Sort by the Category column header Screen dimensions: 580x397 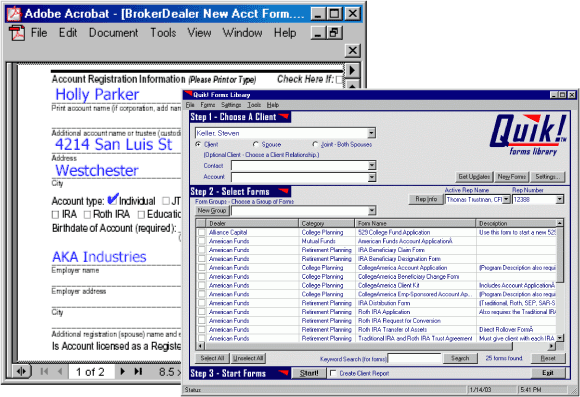pos(327,223)
